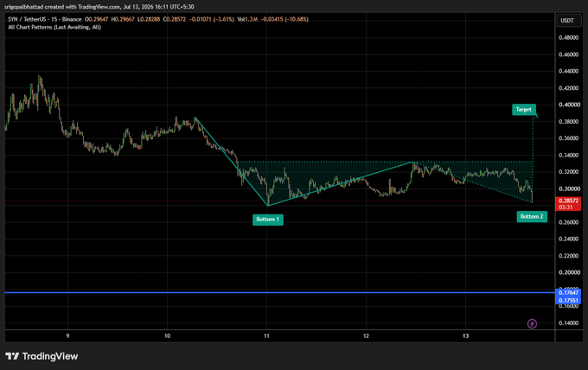Click the 0.46000 price axis label
The height and width of the screenshot is (370, 588).
tap(568, 54)
